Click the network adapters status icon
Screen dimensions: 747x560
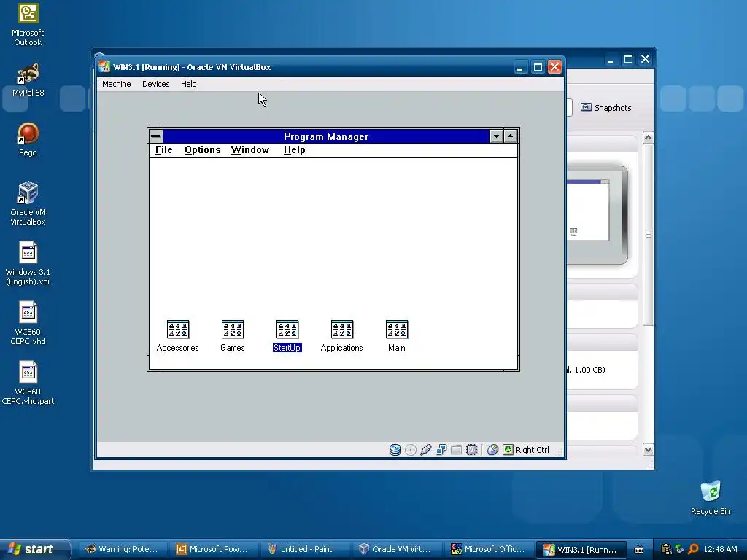[x=441, y=449]
